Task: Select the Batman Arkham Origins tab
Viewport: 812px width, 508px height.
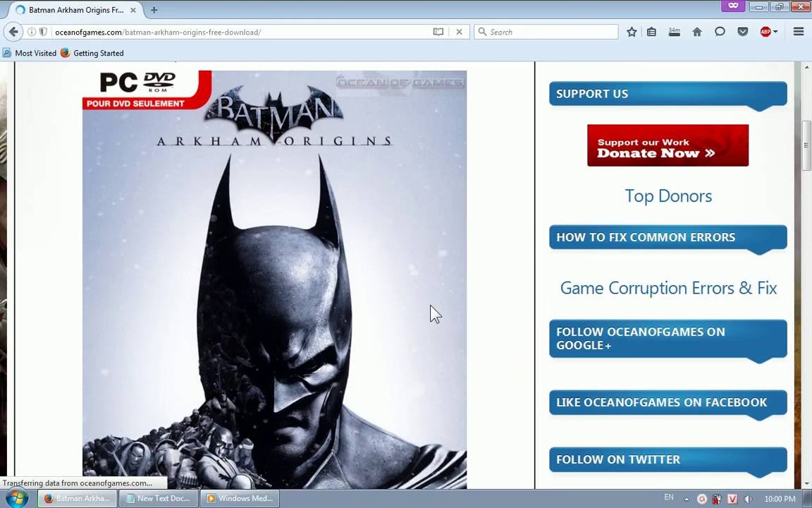Action: (76, 10)
